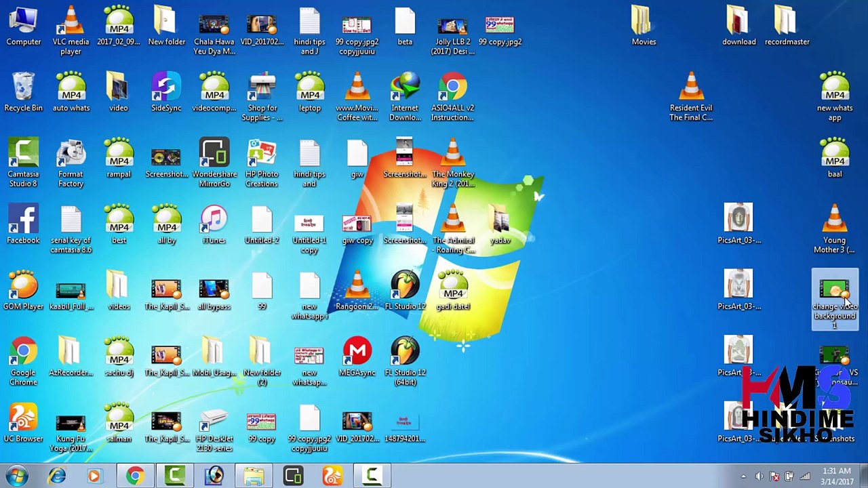Open GOM Player shortcut
This screenshot has height=488, width=868.
click(x=23, y=291)
